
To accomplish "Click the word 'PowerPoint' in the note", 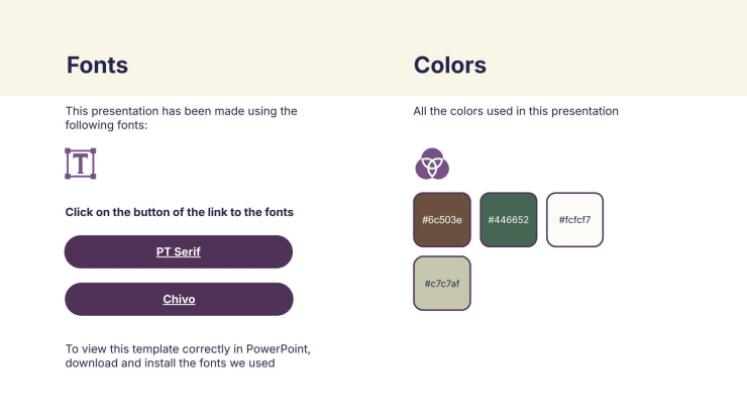I will coord(278,349).
